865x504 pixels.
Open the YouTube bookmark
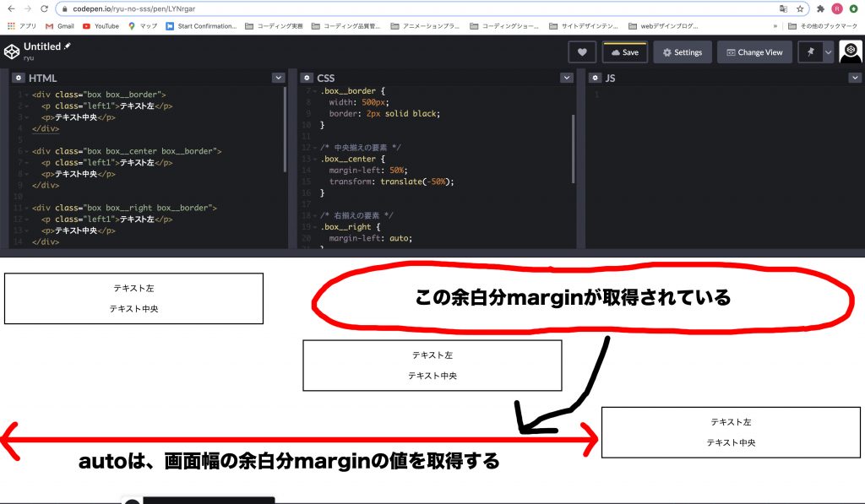click(x=101, y=26)
